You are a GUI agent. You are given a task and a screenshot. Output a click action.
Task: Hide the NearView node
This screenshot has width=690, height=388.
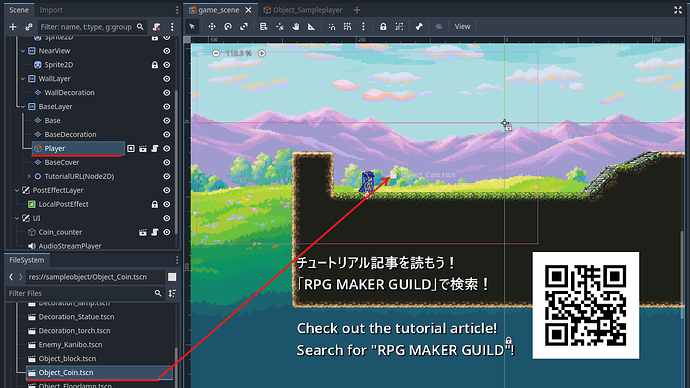pyautogui.click(x=167, y=51)
